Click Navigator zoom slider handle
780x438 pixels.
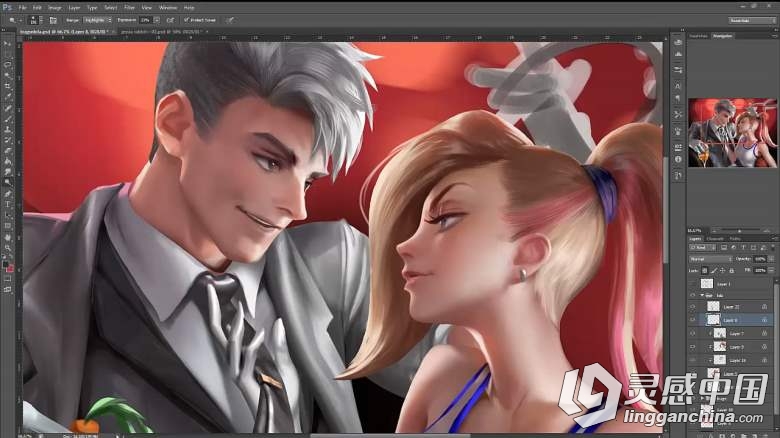click(x=740, y=231)
